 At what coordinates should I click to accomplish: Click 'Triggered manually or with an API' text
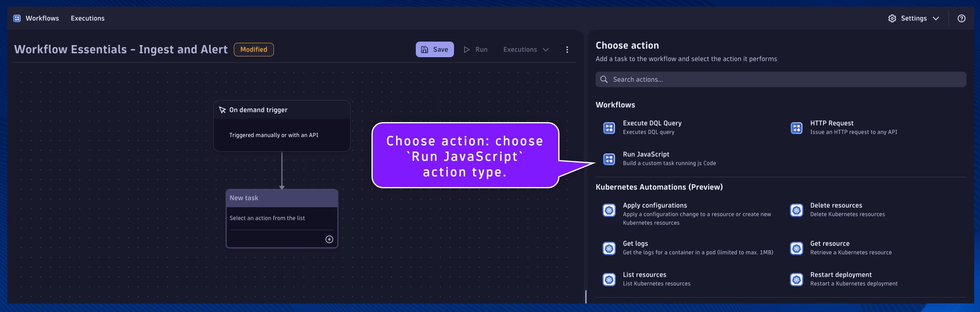(x=273, y=135)
